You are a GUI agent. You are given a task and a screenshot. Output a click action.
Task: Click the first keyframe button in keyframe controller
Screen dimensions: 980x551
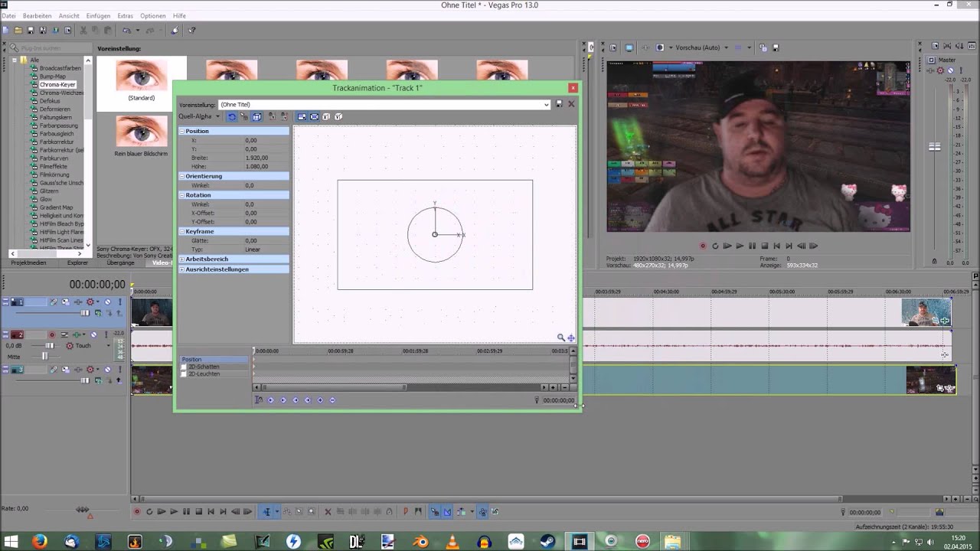(270, 399)
